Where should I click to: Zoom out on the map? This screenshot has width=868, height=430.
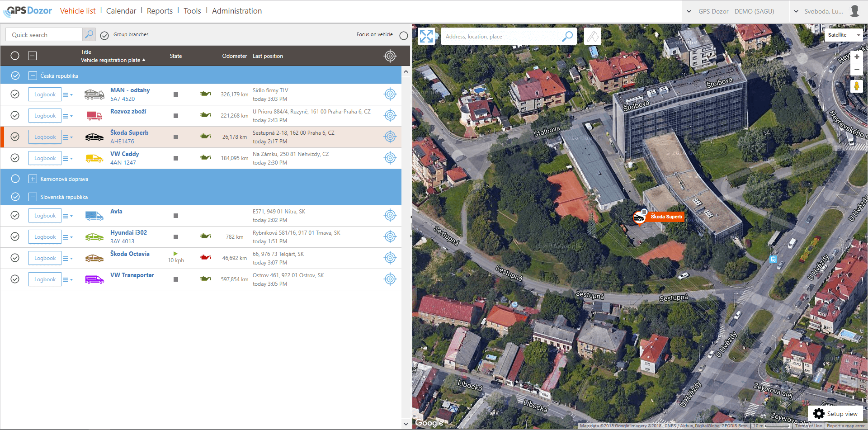(x=856, y=70)
